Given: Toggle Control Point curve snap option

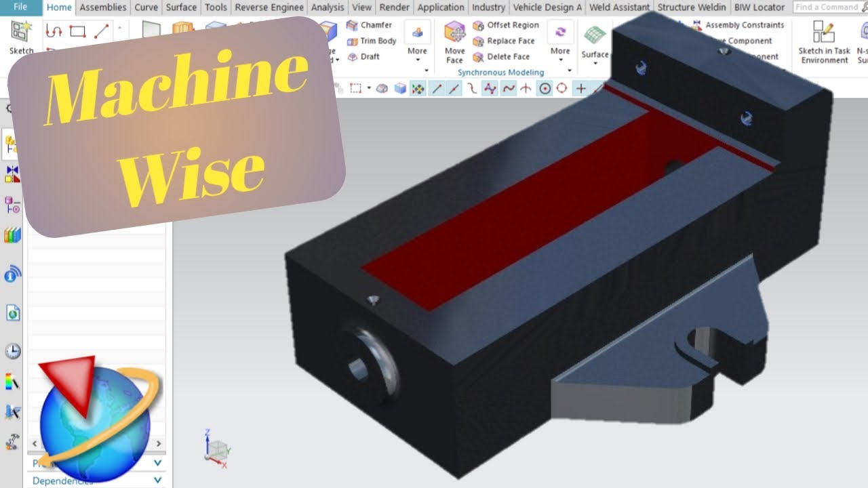Looking at the screenshot, I should (x=473, y=88).
